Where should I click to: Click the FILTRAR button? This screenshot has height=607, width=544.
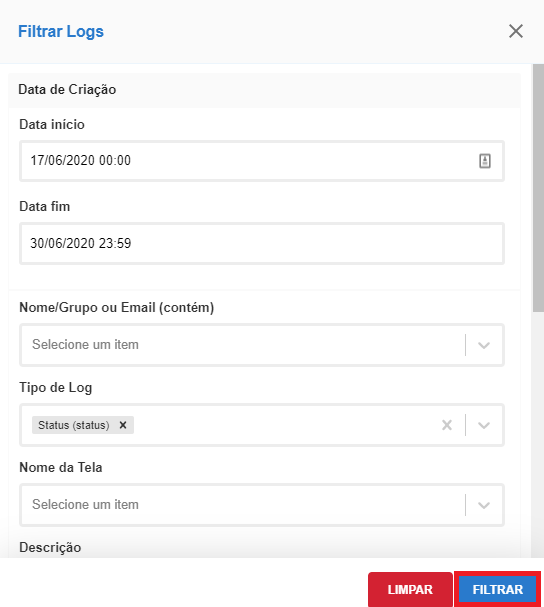498,590
